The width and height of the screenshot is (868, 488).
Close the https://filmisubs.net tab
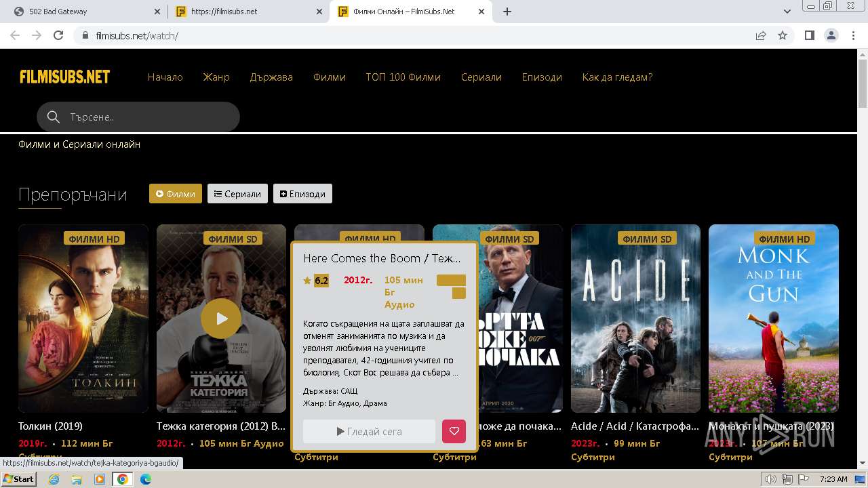319,12
